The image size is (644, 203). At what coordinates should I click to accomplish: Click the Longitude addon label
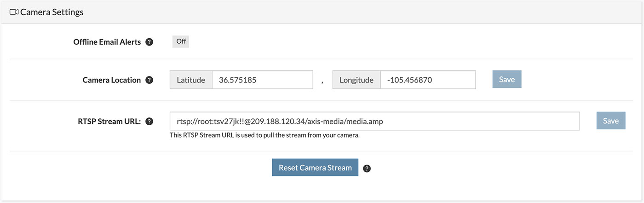[356, 80]
